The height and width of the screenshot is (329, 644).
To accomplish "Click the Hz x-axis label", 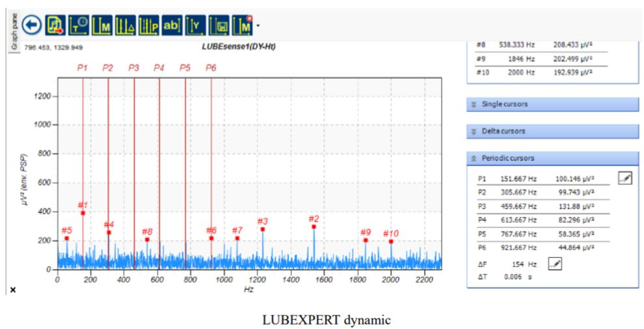I will (x=248, y=289).
